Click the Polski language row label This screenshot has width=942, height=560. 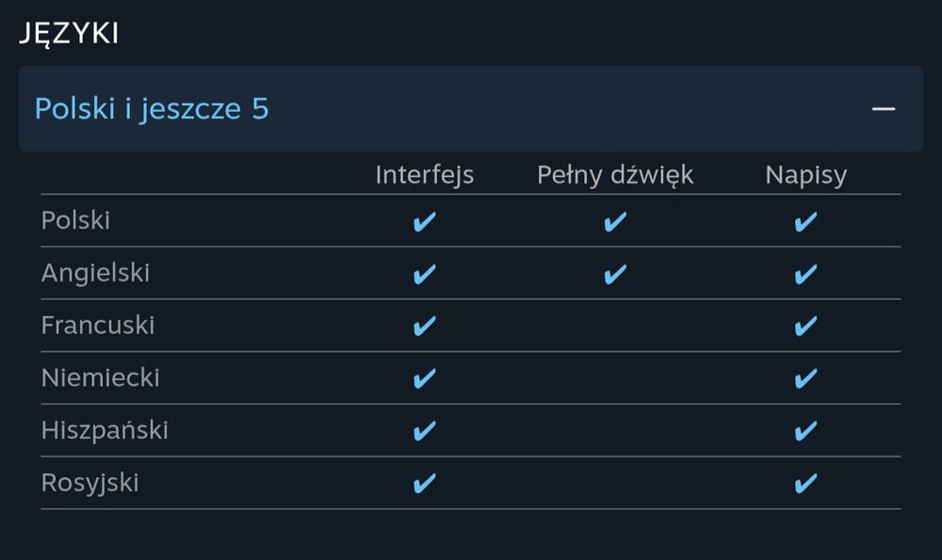(75, 220)
